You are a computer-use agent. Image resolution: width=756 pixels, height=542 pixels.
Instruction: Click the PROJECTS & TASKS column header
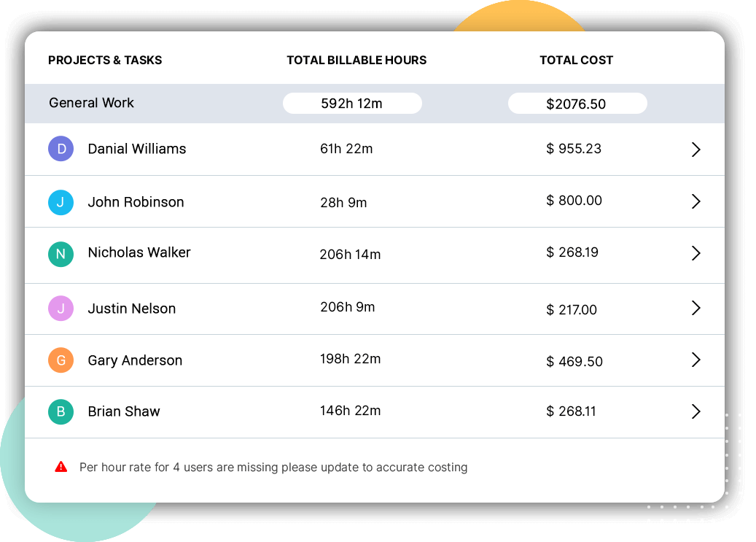point(104,60)
